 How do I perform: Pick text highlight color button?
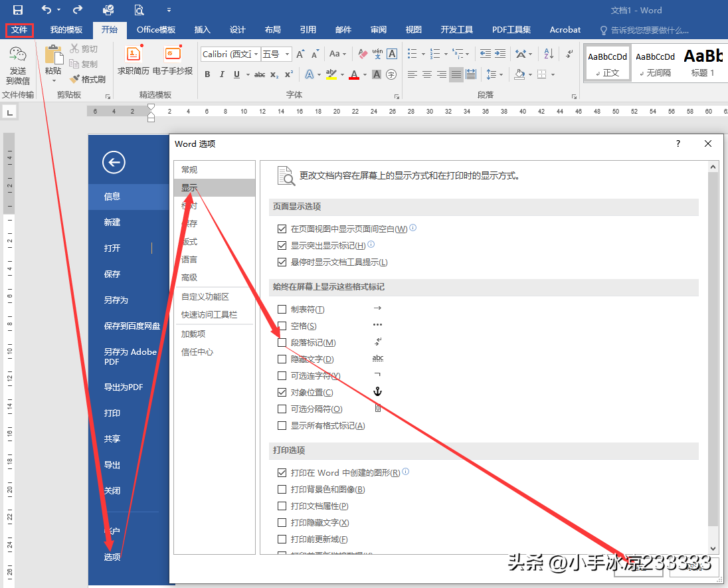[331, 74]
